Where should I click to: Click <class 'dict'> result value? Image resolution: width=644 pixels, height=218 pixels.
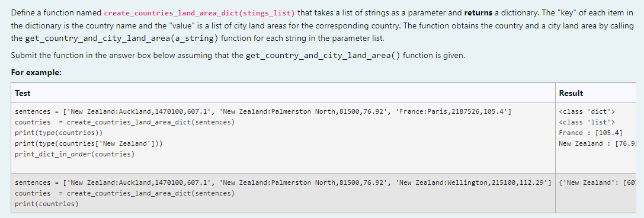point(587,112)
